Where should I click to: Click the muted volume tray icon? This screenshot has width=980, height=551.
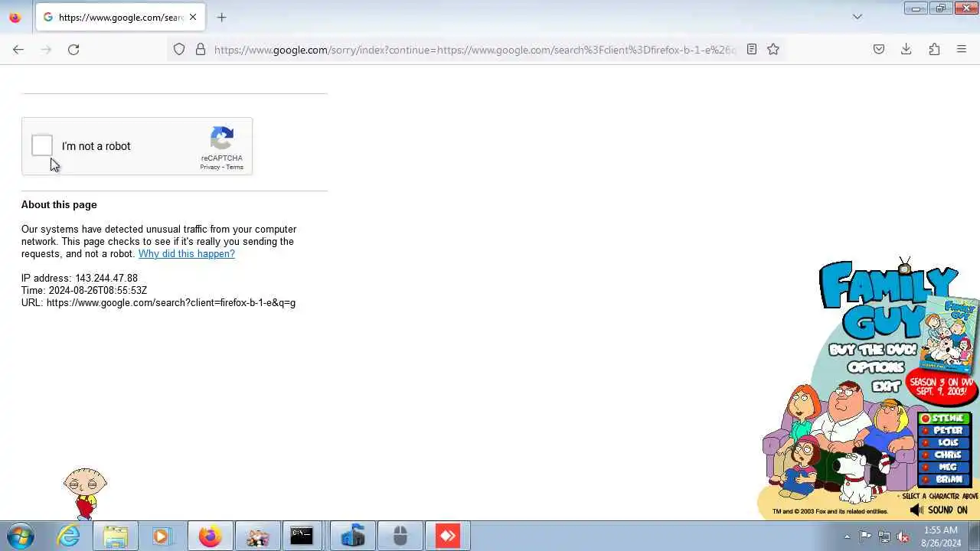coord(903,536)
